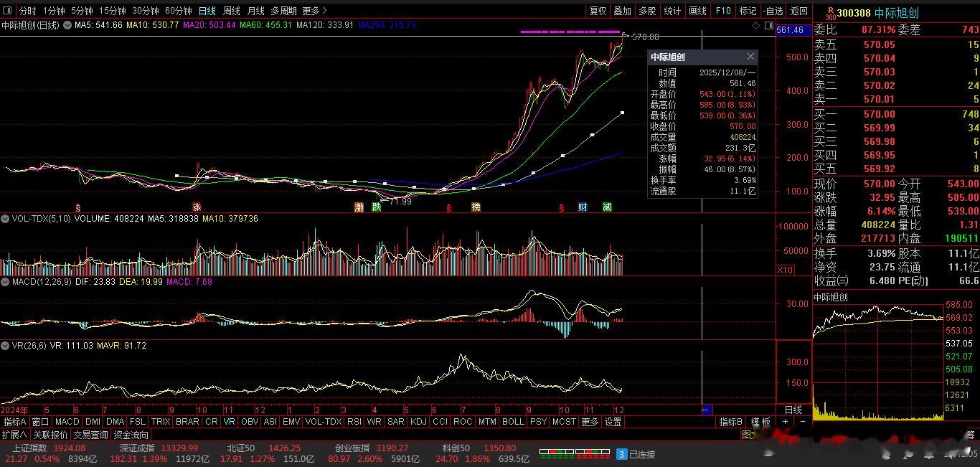This screenshot has width=980, height=467.
Task: Click 返回 to go back
Action: tap(798, 11)
